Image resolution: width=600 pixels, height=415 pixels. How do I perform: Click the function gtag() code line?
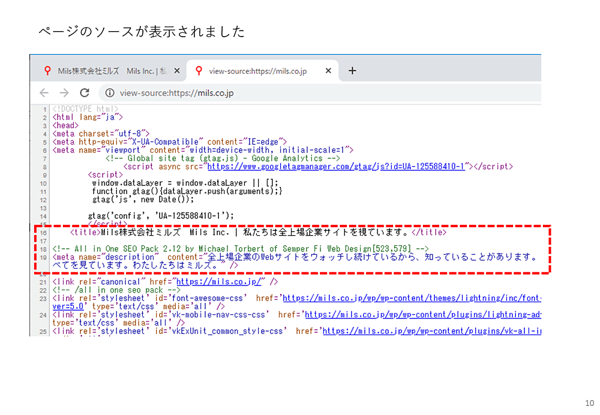point(187,191)
